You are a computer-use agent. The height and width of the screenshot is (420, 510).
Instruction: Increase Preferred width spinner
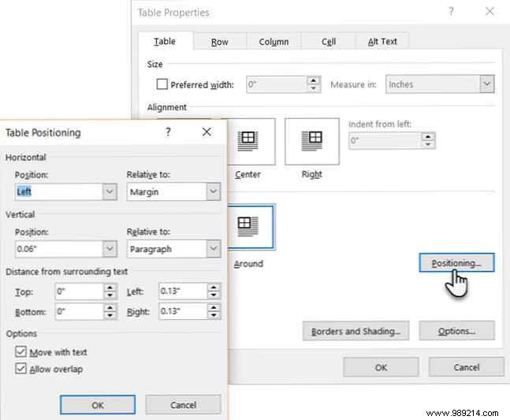click(x=314, y=80)
